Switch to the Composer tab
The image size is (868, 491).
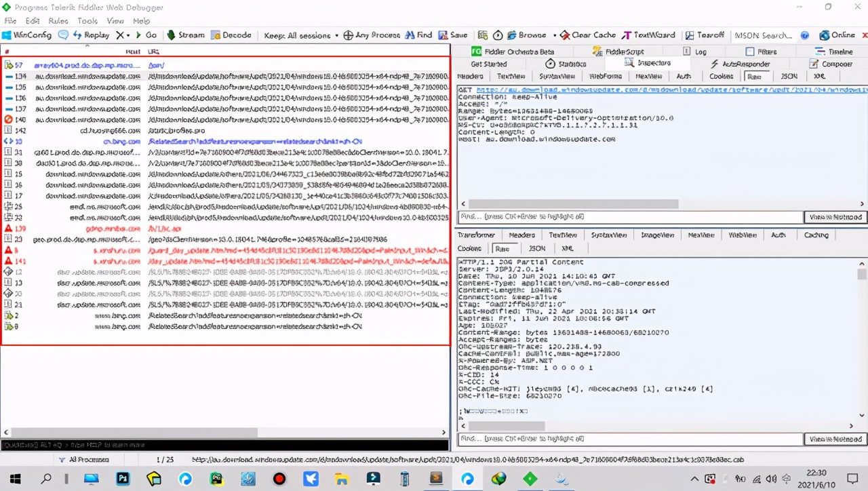coord(832,64)
